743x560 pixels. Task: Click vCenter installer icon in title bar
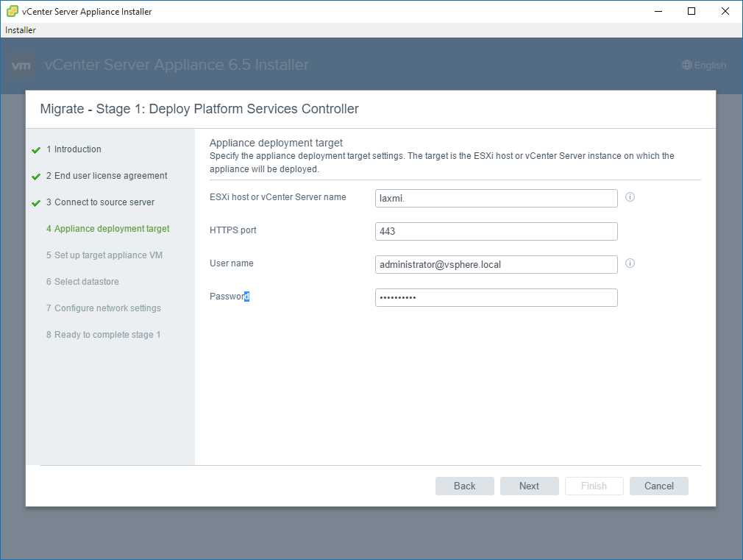pyautogui.click(x=13, y=12)
